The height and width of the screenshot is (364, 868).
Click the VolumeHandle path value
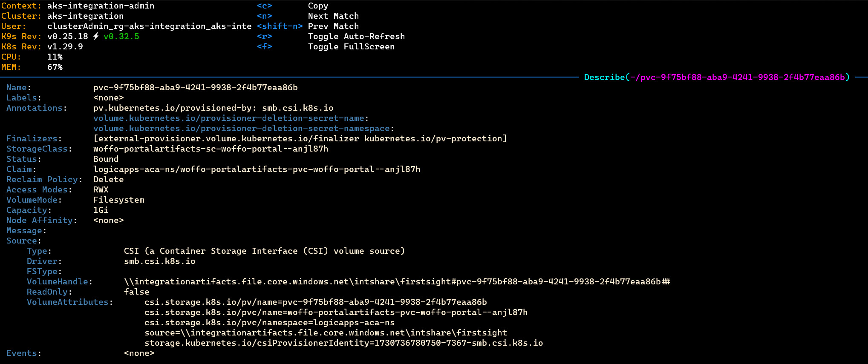pyautogui.click(x=397, y=282)
